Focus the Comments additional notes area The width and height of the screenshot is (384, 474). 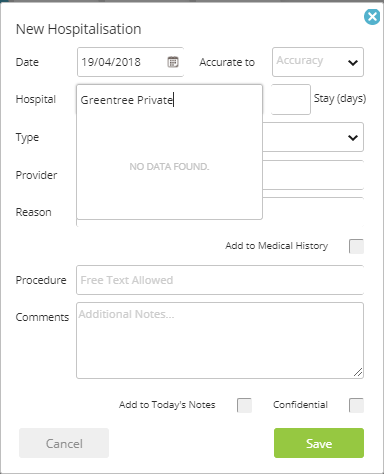tap(220, 340)
